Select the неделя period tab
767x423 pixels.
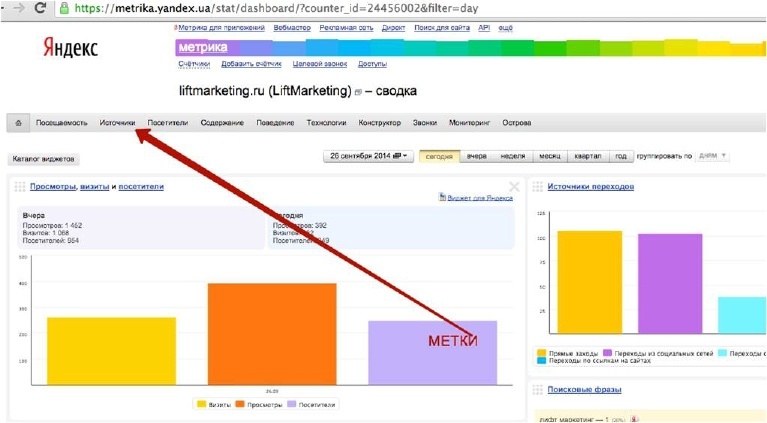coord(512,156)
